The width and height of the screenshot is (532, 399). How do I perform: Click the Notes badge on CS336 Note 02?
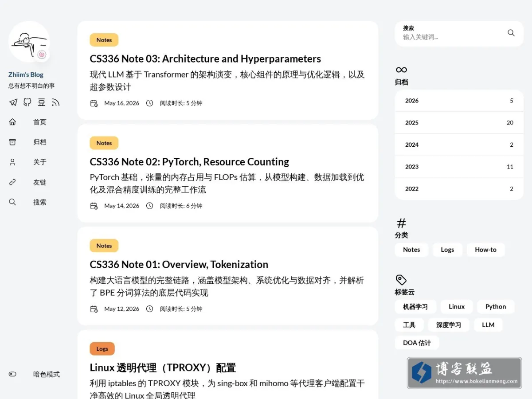[104, 143]
